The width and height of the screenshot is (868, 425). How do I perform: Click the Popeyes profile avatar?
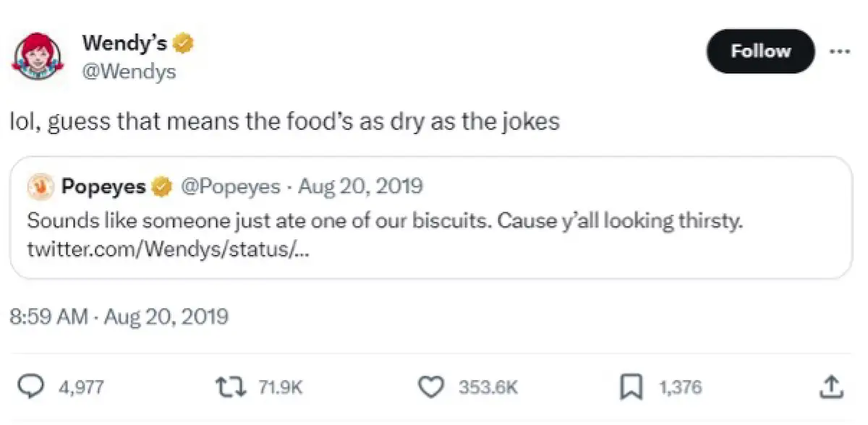(x=41, y=186)
